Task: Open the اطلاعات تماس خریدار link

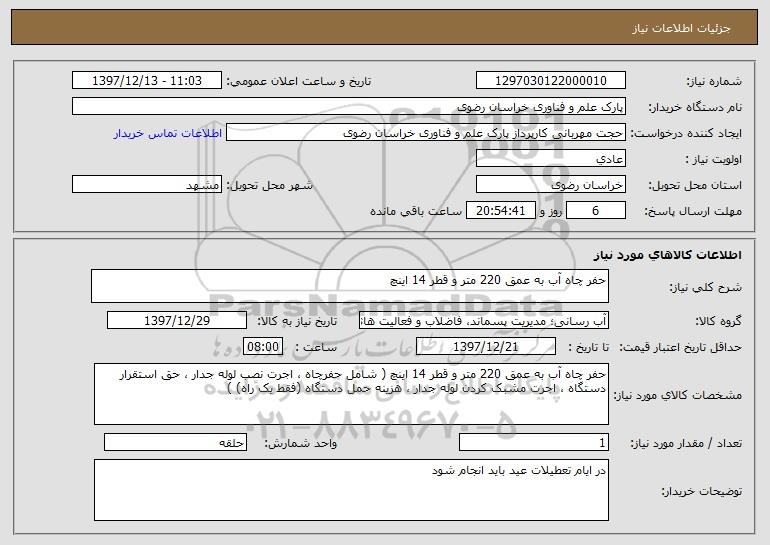Action: [x=168, y=133]
